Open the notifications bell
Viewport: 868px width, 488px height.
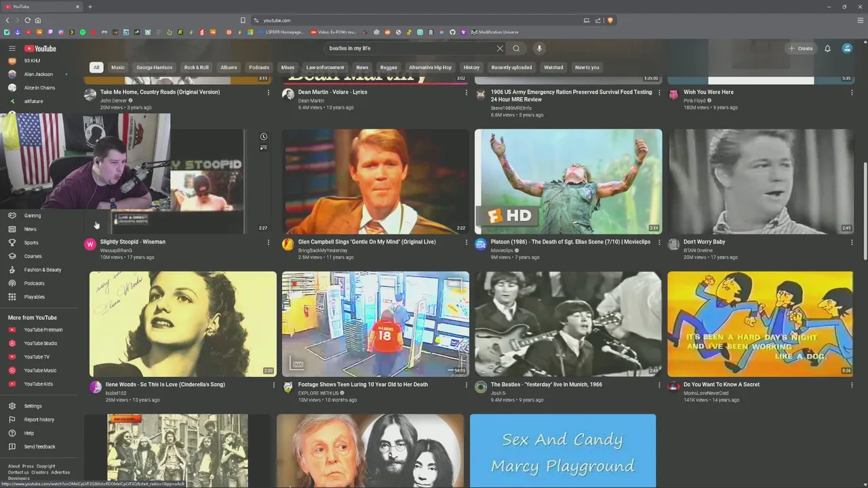coord(827,48)
